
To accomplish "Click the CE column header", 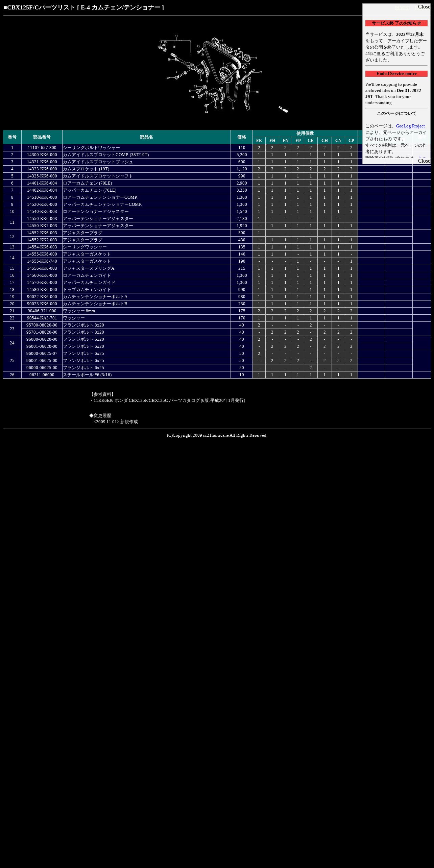I will pos(311,141).
